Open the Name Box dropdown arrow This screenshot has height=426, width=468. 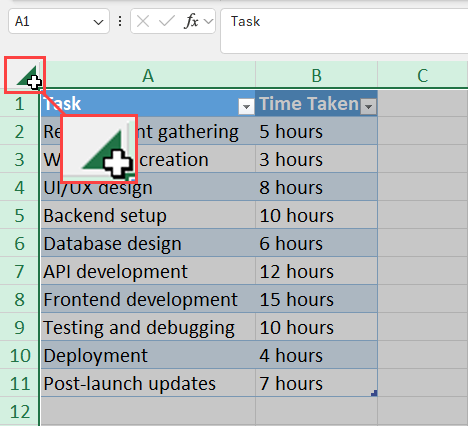98,22
